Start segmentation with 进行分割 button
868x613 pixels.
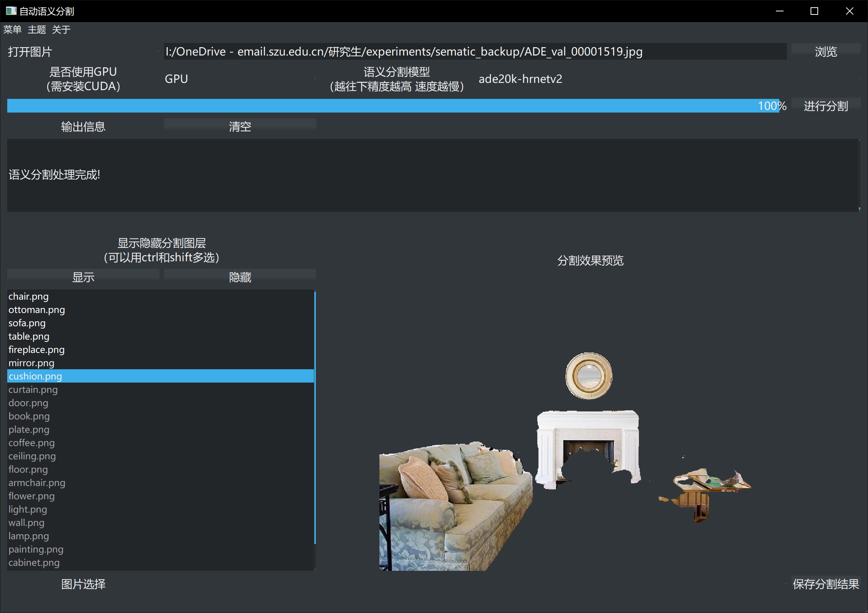coord(825,105)
